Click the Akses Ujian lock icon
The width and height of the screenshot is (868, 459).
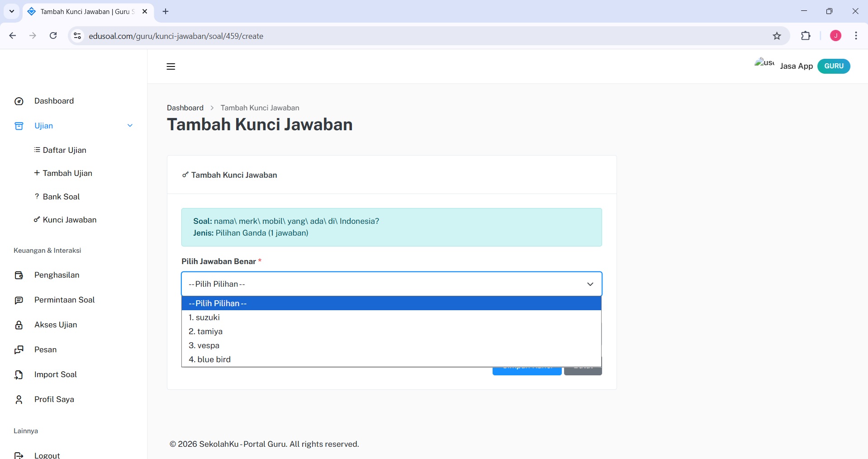tap(19, 325)
